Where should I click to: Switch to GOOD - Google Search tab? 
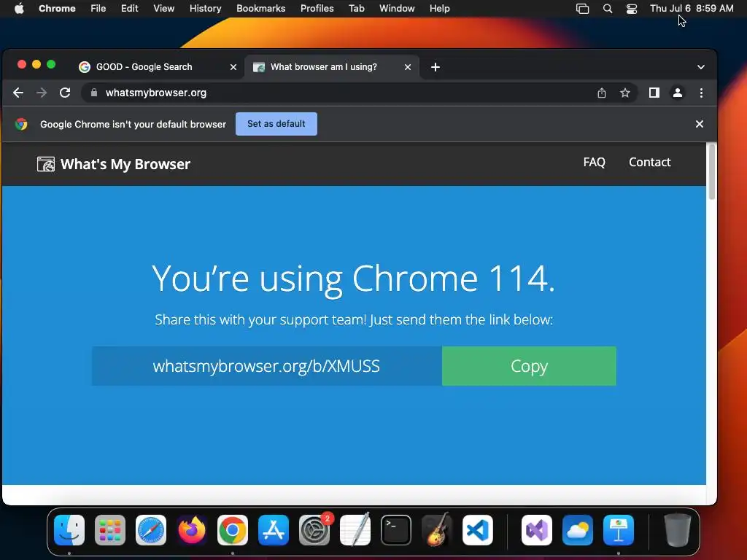click(158, 67)
